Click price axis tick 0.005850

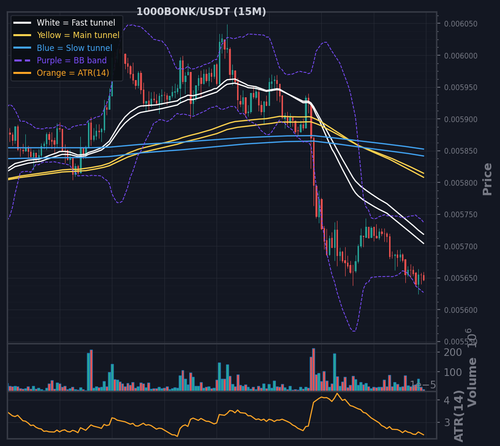[461, 151]
